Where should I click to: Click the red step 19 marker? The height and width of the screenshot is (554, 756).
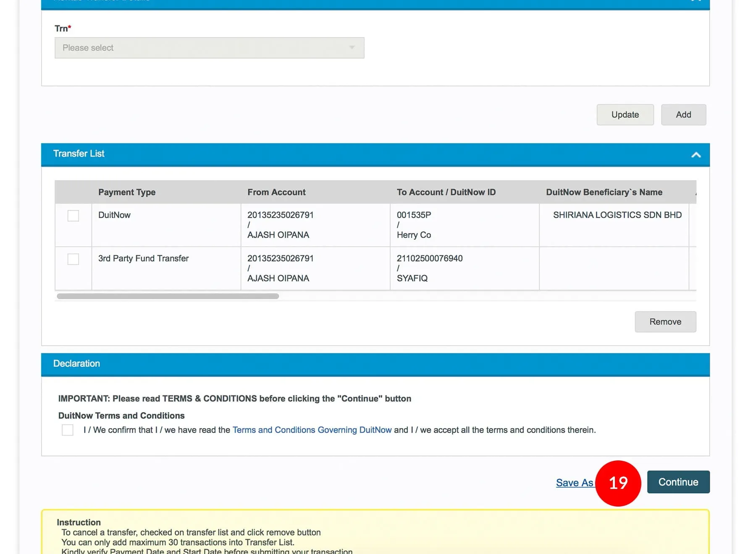pyautogui.click(x=618, y=483)
